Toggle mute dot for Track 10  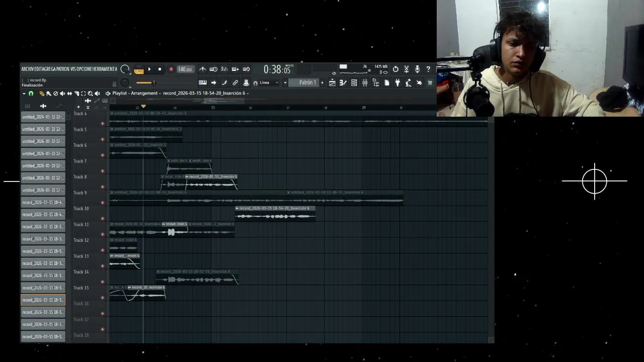point(103,218)
